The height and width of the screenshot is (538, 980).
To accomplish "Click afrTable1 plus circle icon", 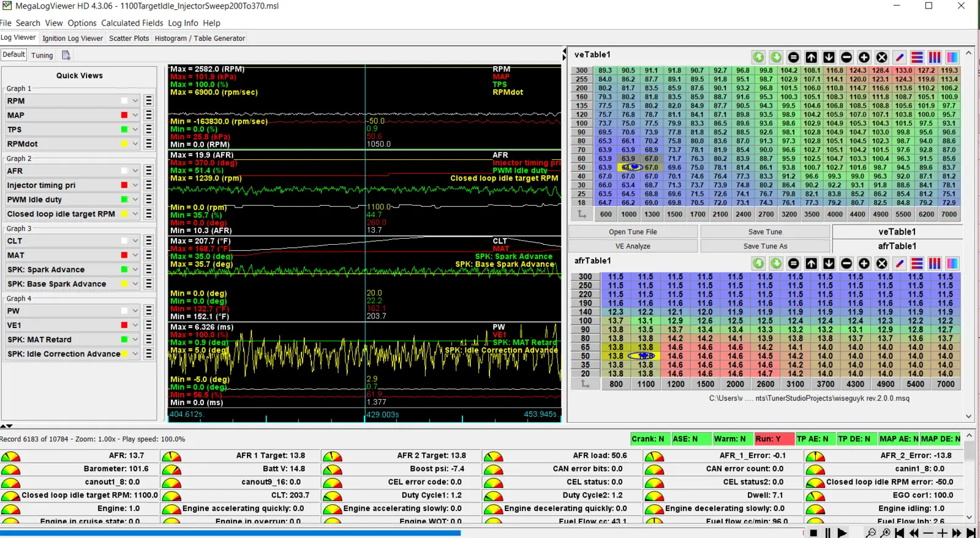I will tap(864, 263).
